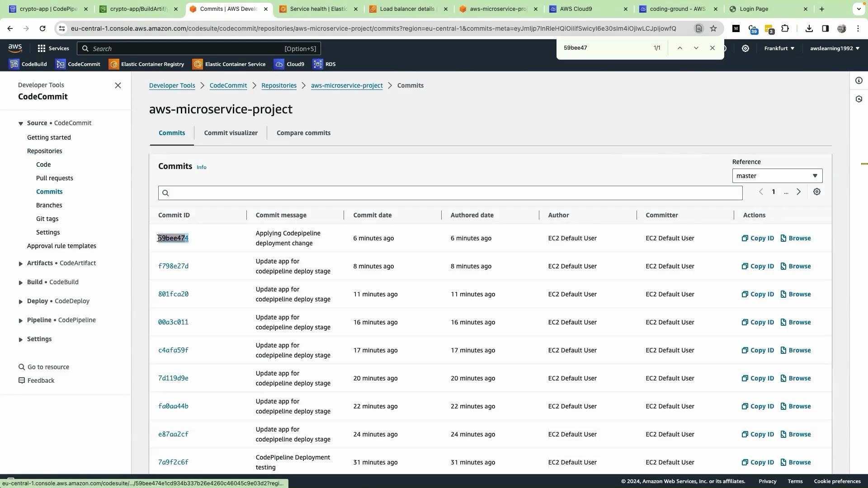
Task: Switch to Compare commits tab
Action: [303, 133]
